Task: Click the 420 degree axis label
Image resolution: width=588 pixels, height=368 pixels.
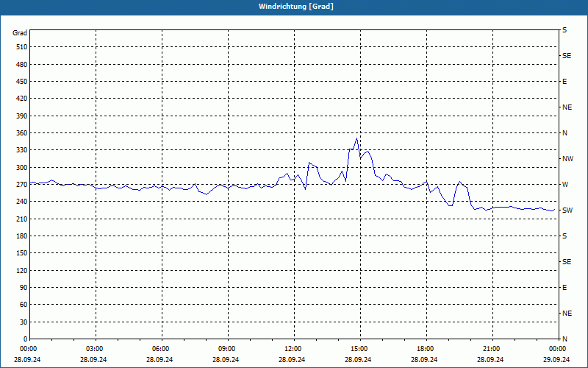Action: 22,99
